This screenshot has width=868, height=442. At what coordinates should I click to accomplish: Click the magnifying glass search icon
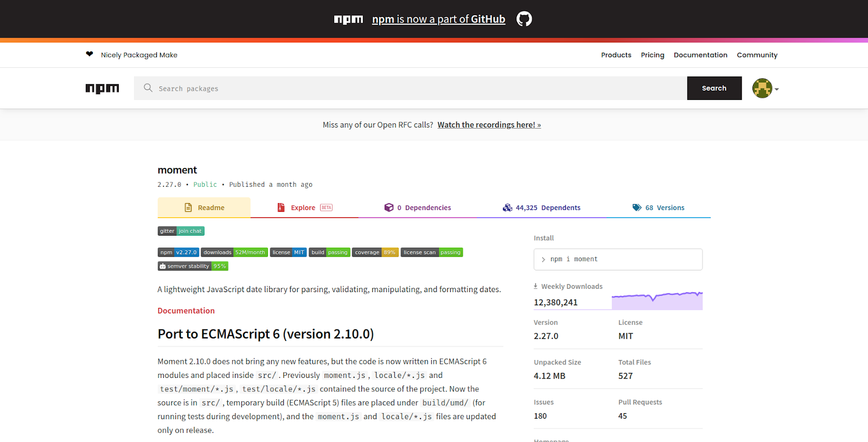[x=148, y=87]
